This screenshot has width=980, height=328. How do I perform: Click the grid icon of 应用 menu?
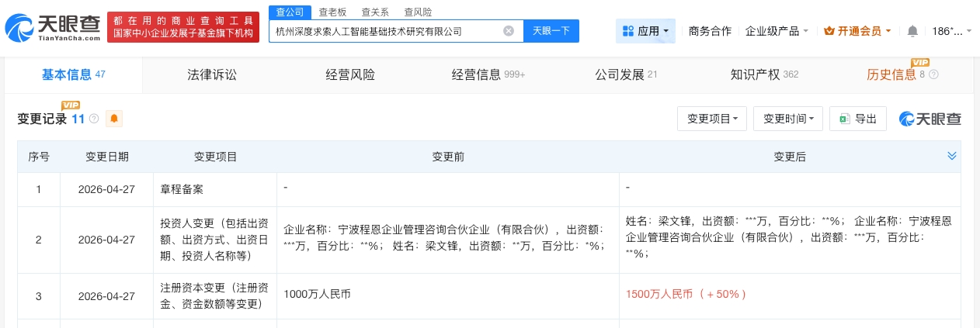628,31
